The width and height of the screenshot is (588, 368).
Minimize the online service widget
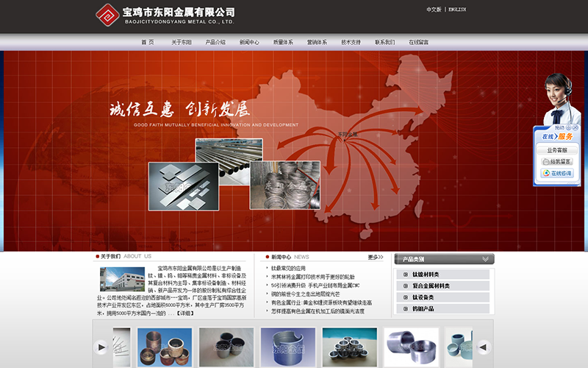pos(568,128)
